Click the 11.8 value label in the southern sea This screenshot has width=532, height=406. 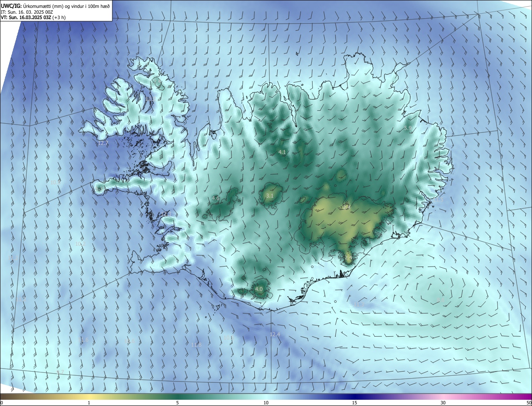197,345
